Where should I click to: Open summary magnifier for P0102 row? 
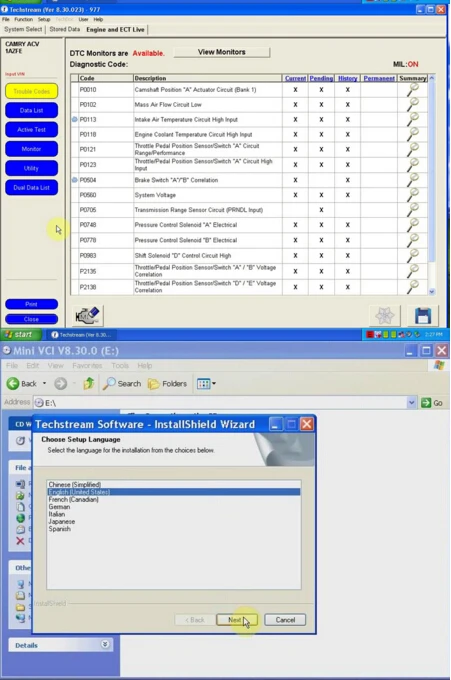pos(413,105)
